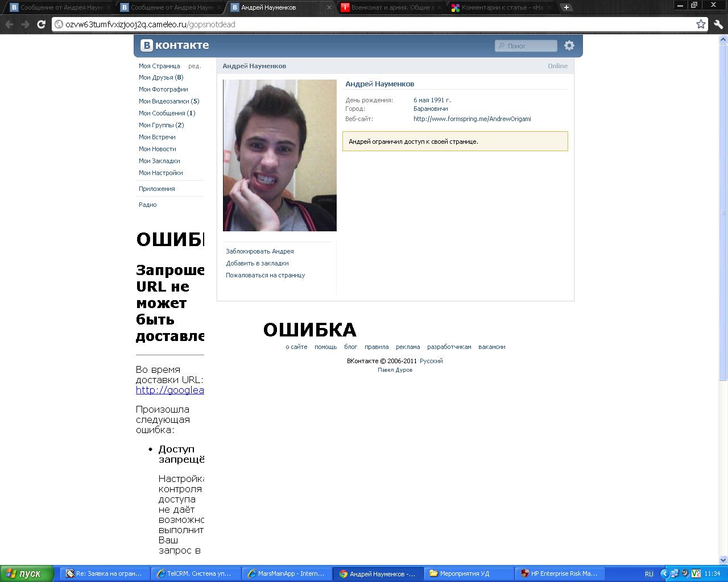Go to Мои Встречи
The width and height of the screenshot is (728, 582).
pyautogui.click(x=157, y=137)
